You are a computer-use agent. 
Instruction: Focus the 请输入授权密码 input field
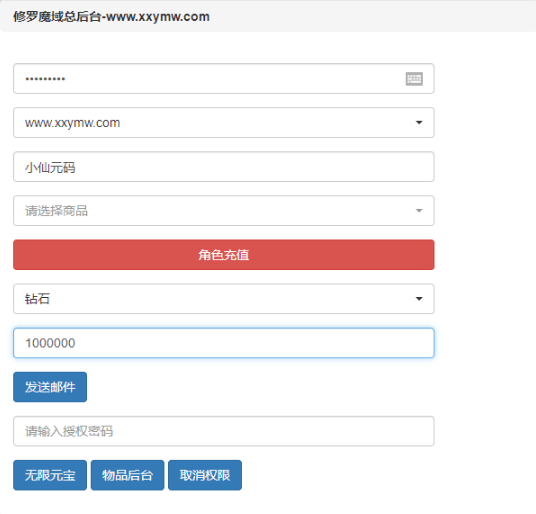[x=224, y=431]
